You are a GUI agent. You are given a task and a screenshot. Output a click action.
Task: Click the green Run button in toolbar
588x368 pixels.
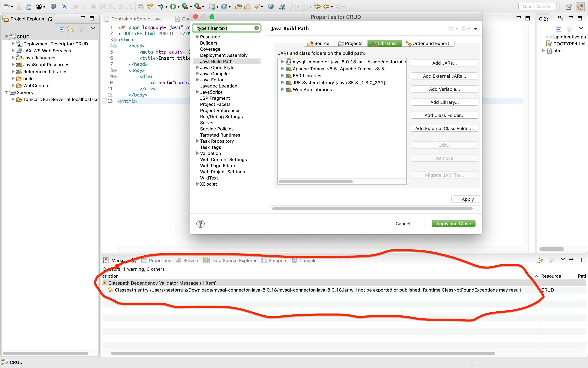[x=173, y=7]
